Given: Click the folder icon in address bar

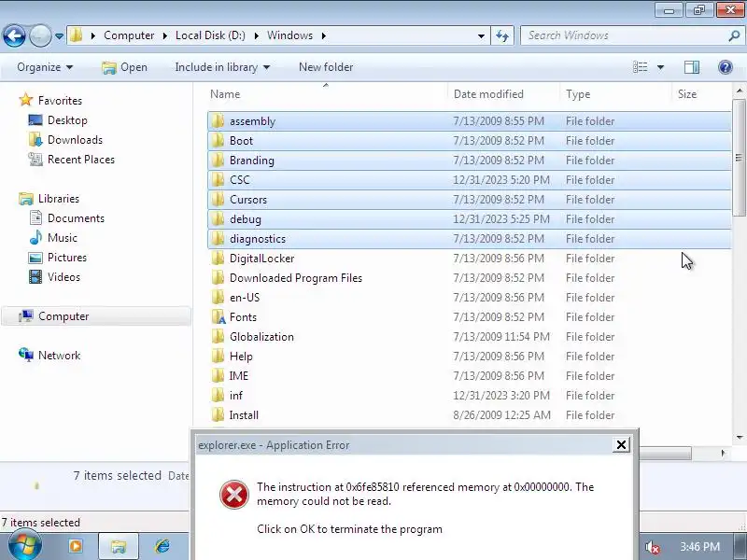Looking at the screenshot, I should pos(77,35).
